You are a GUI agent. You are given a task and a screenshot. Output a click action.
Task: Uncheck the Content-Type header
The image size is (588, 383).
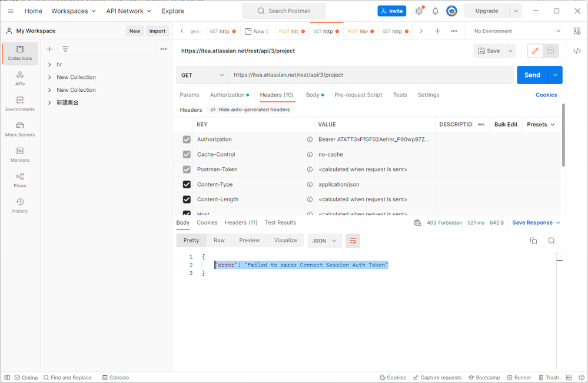click(187, 184)
